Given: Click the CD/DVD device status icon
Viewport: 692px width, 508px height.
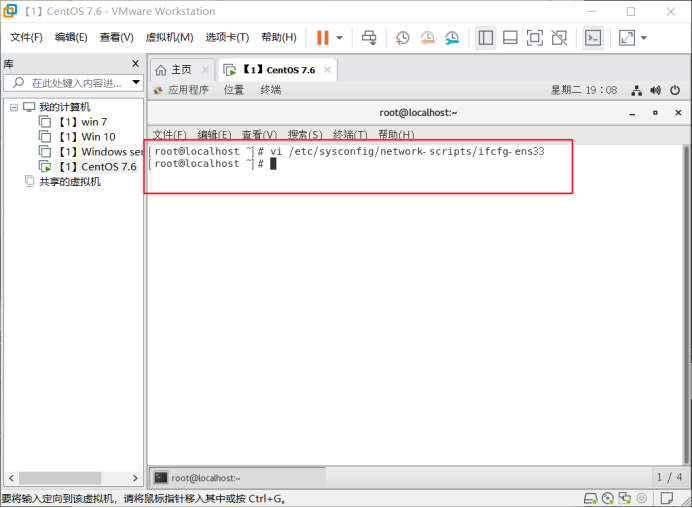Looking at the screenshot, I should [608, 499].
